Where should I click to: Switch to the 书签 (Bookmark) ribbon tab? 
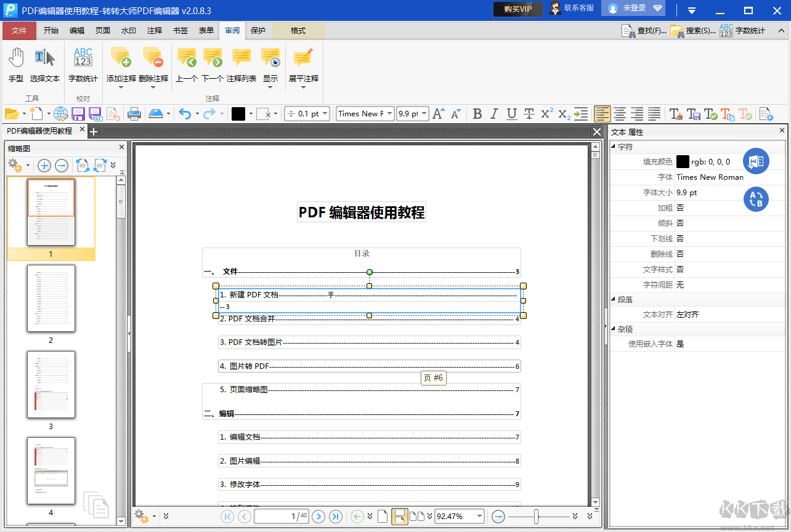[x=180, y=30]
